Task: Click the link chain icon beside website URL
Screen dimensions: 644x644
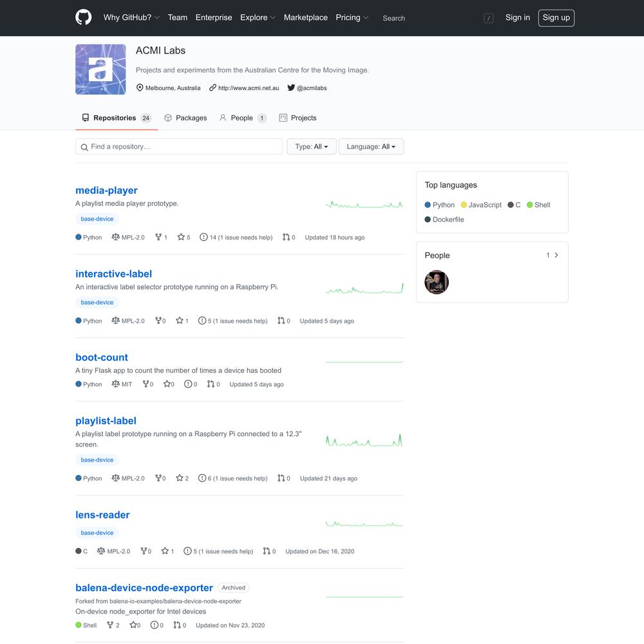Action: [x=213, y=88]
